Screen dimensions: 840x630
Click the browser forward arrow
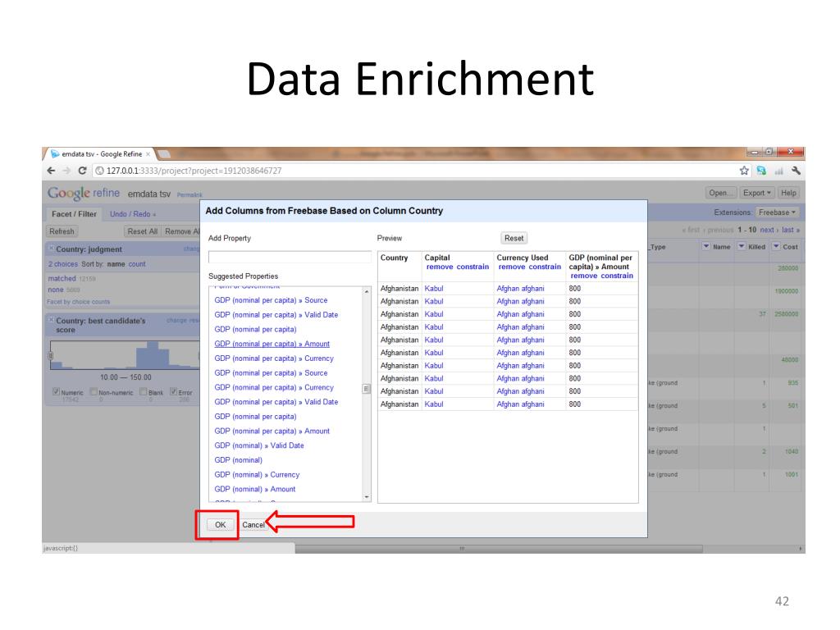66,171
